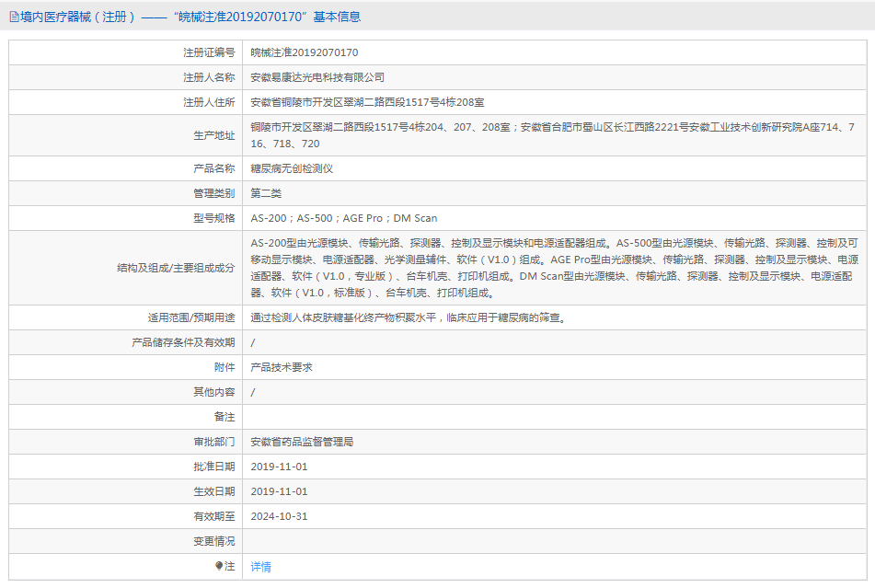
Task: Click the lightbulb icon beside 注
Action: click(x=219, y=566)
